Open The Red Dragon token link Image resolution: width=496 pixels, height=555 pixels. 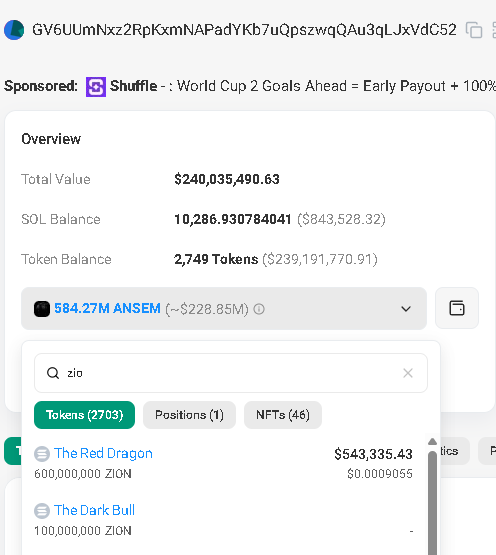click(x=103, y=453)
